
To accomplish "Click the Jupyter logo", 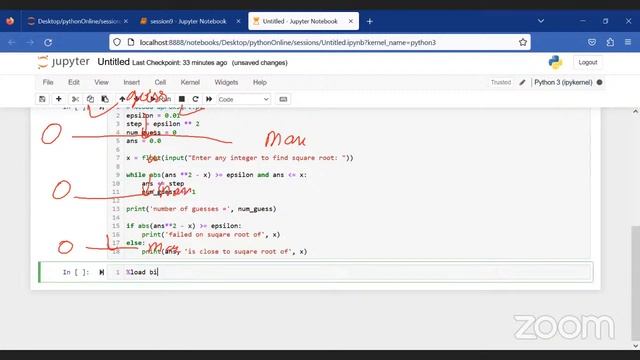I will click(63, 62).
